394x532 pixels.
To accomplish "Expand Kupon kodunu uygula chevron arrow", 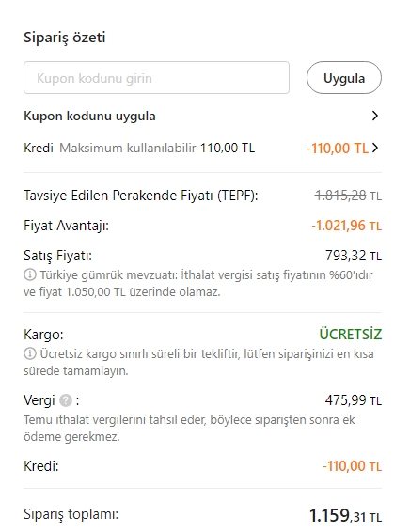I will pos(375,116).
